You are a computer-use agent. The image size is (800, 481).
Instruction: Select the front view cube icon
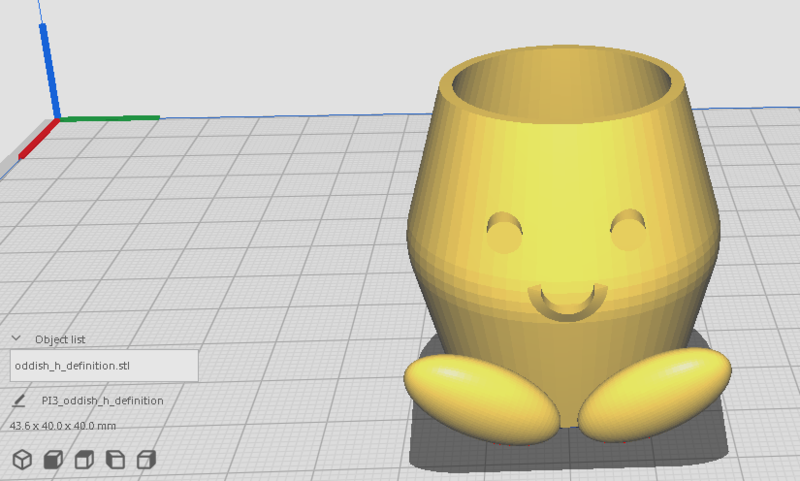(53, 459)
